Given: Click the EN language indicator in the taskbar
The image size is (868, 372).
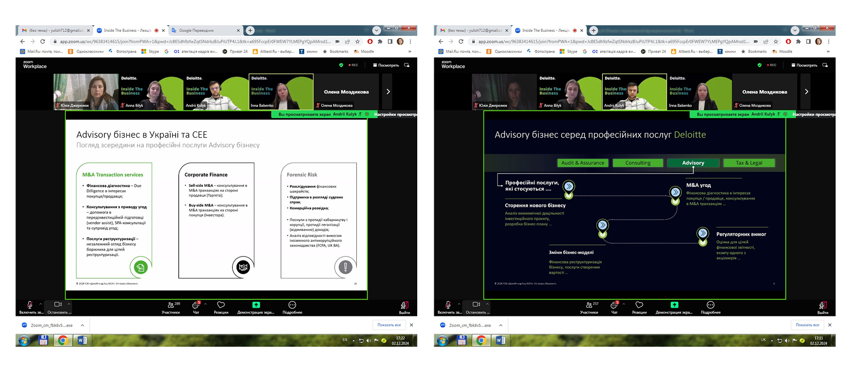Looking at the screenshot, I should click(345, 340).
